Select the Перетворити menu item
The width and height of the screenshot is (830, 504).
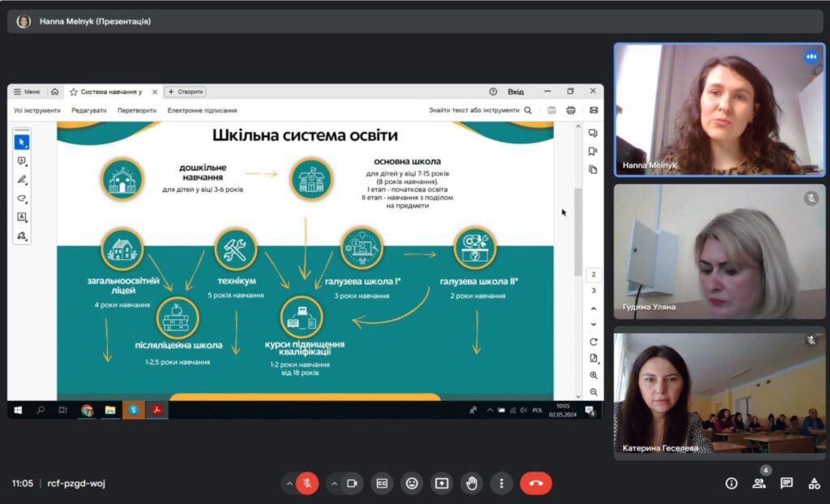coord(137,110)
